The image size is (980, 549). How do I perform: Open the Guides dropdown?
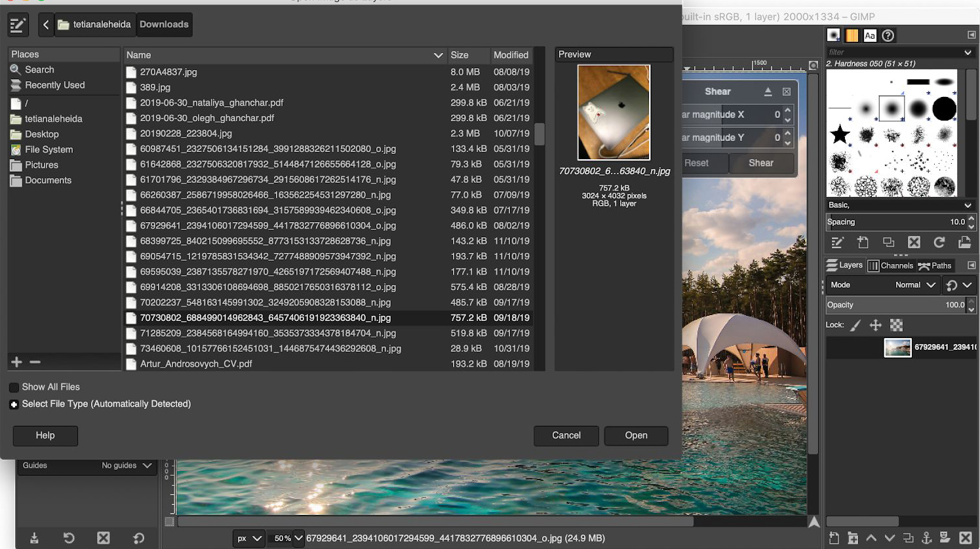tap(87, 466)
